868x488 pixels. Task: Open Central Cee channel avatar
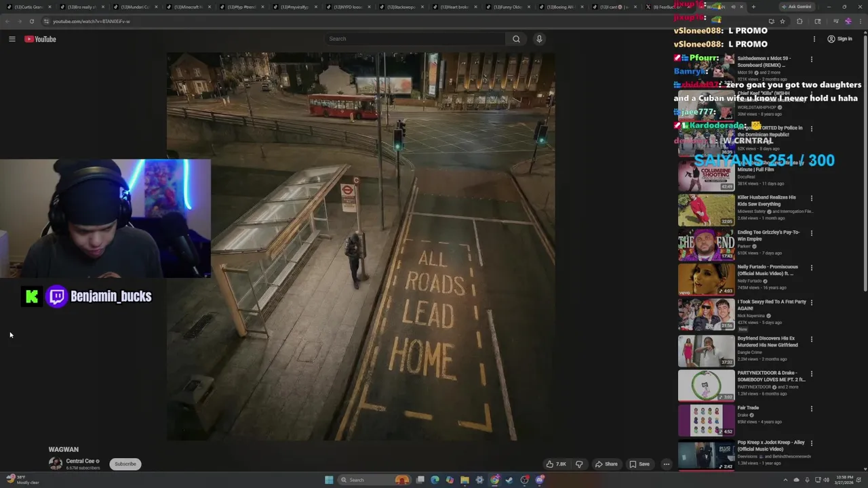(56, 464)
